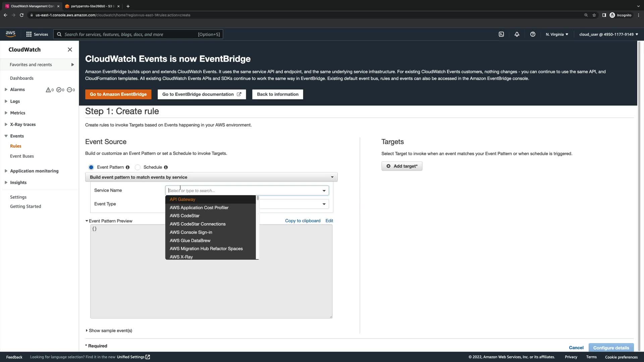The image size is (644, 362).
Task: Open the Event Type dropdown
Action: point(324,204)
